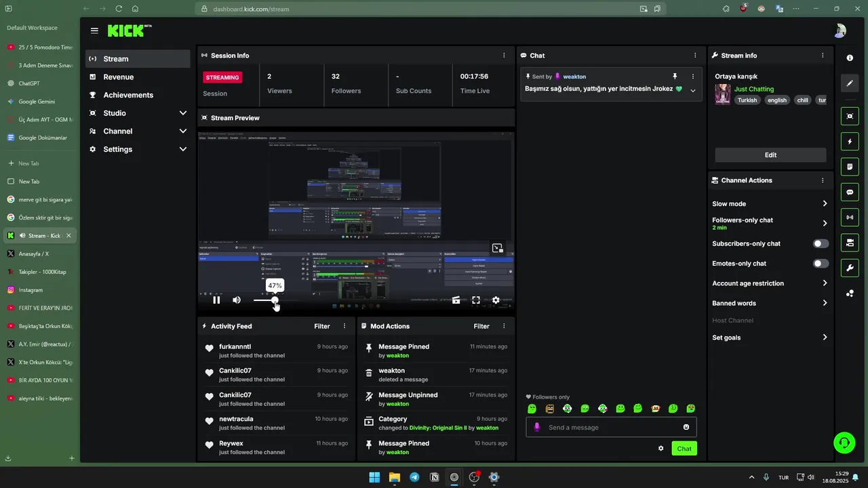Screen dimensions: 868x488
Task: Toggle the session info broadcast icon in right sidebar
Action: coord(850,218)
